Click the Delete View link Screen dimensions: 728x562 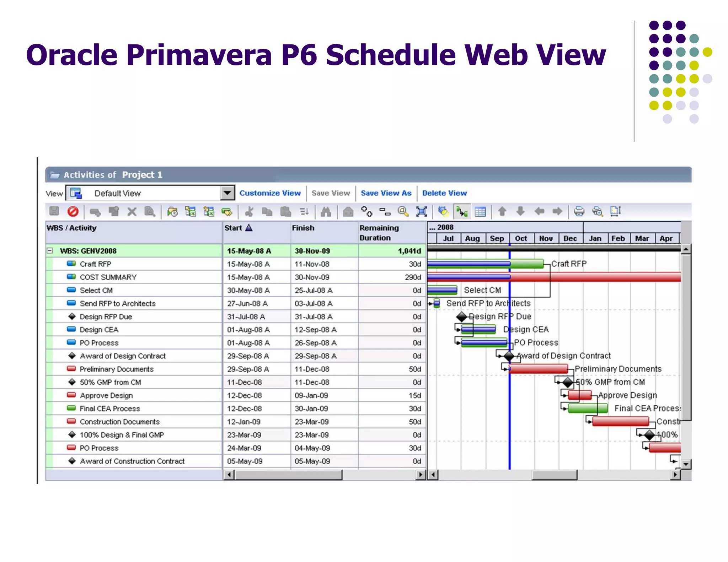444,193
